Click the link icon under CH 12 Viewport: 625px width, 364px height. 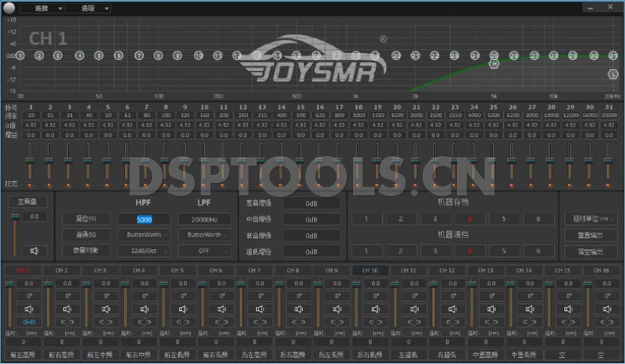pos(453,322)
